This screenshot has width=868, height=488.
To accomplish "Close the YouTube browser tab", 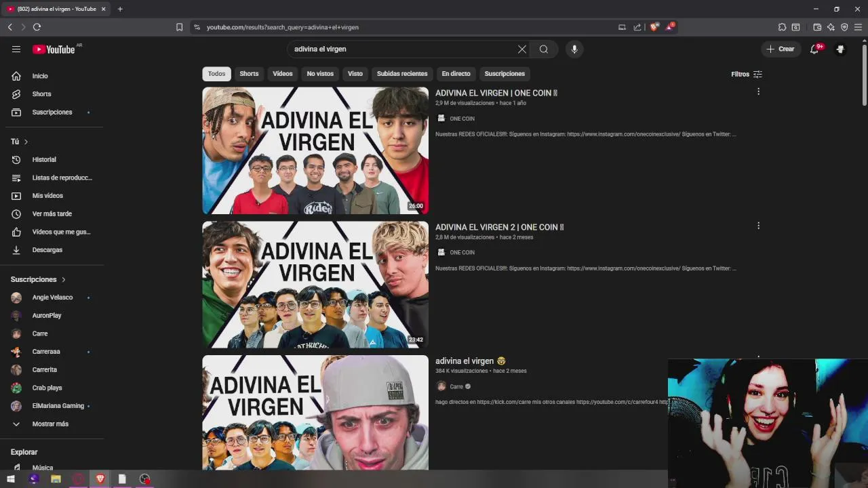I will pos(103,9).
